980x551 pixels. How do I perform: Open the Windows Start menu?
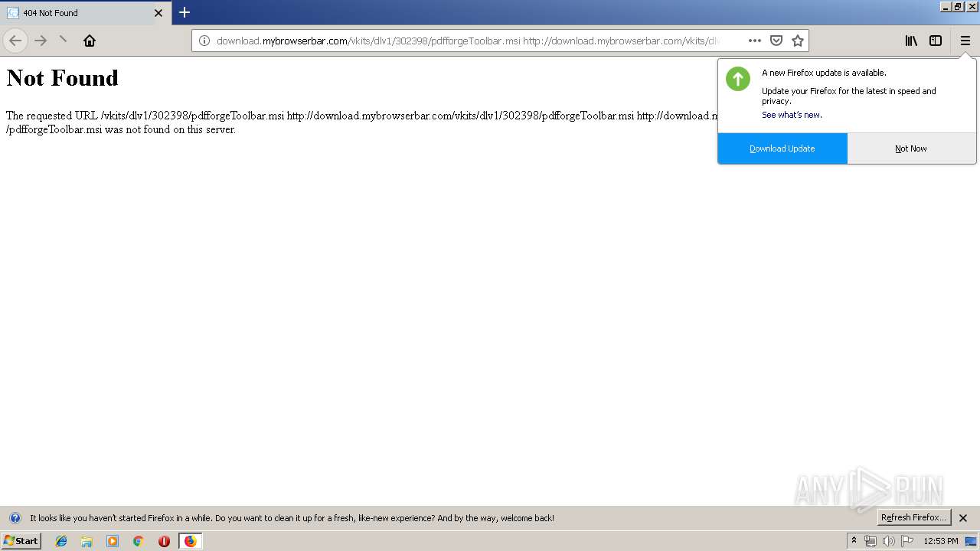click(x=21, y=541)
